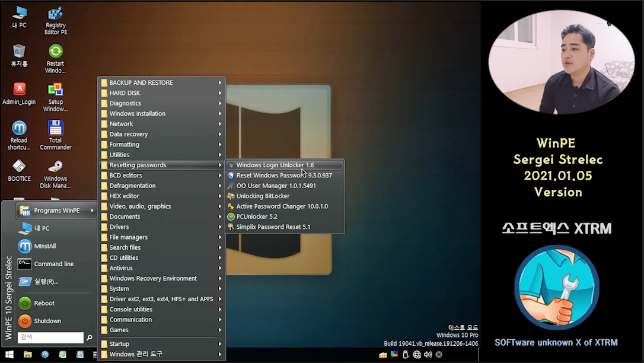Expand the BACKUP AND RESTORE folder
The height and width of the screenshot is (363, 644).
pyautogui.click(x=161, y=82)
